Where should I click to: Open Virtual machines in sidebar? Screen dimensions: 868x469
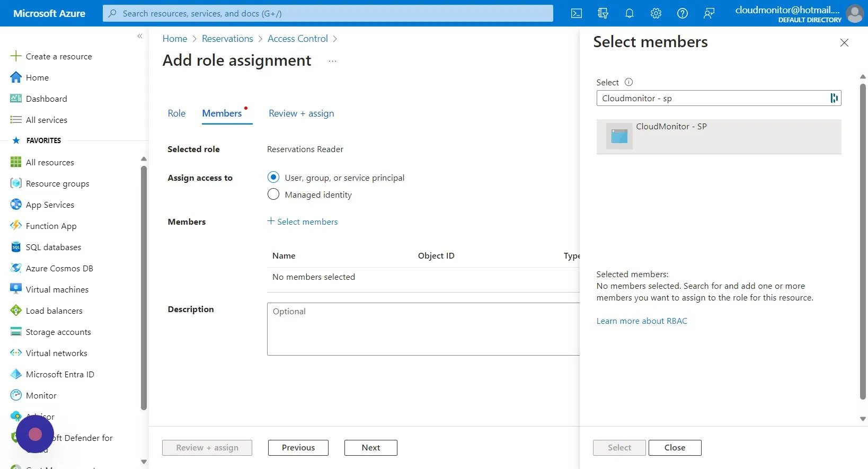(x=57, y=289)
